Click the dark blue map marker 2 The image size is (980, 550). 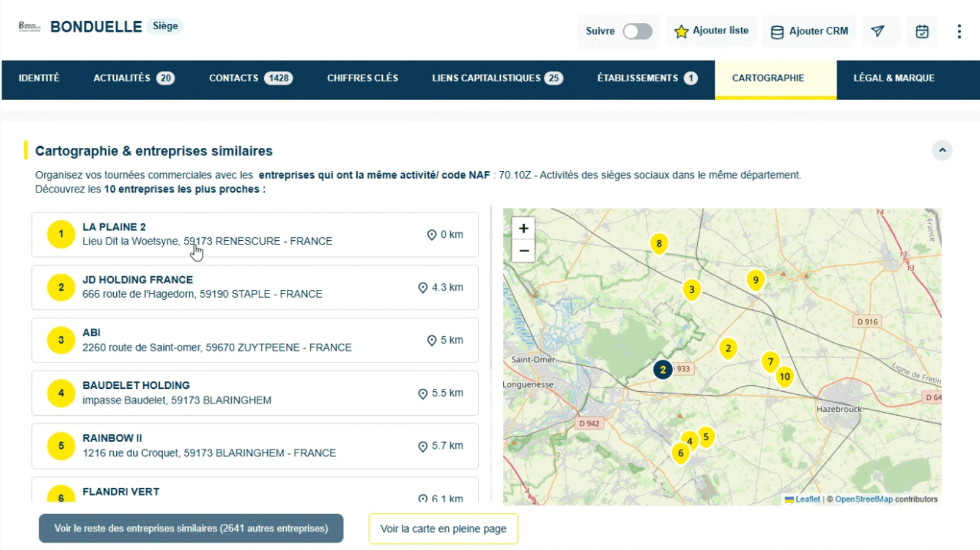(663, 370)
